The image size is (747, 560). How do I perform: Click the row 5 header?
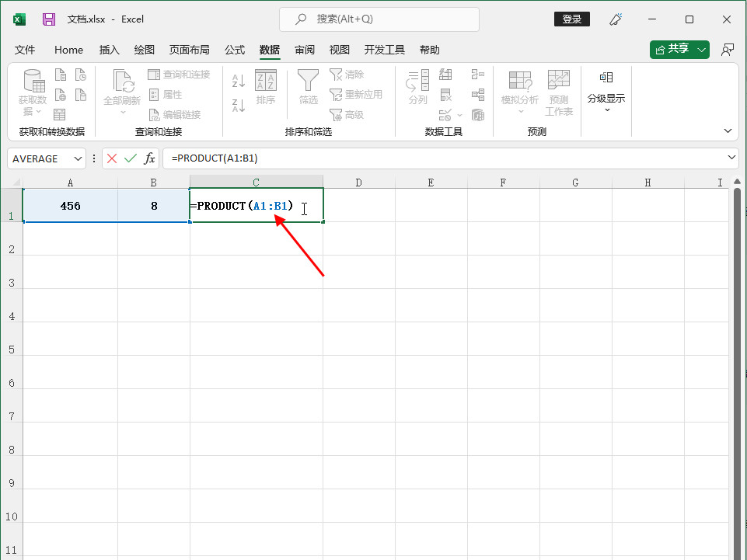[x=12, y=339]
